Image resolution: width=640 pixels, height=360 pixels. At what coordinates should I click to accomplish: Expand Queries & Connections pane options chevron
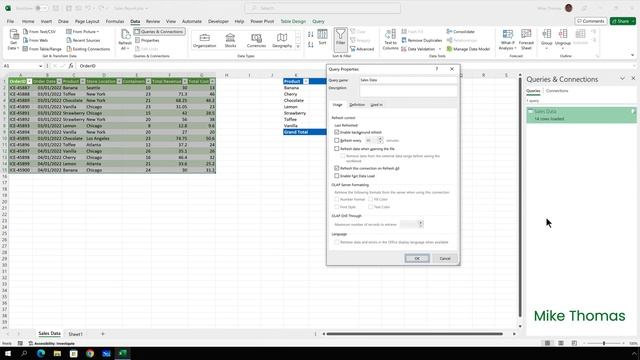(622, 78)
